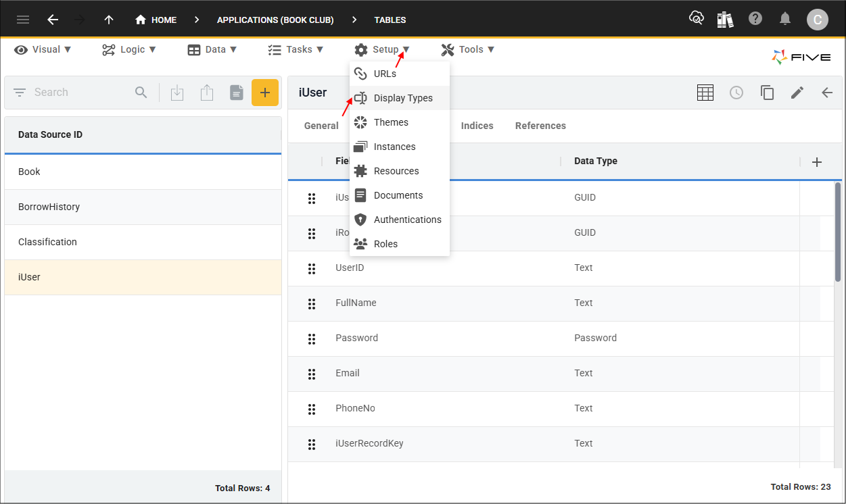Select Themes from the Setup menu
846x504 pixels.
pos(400,122)
